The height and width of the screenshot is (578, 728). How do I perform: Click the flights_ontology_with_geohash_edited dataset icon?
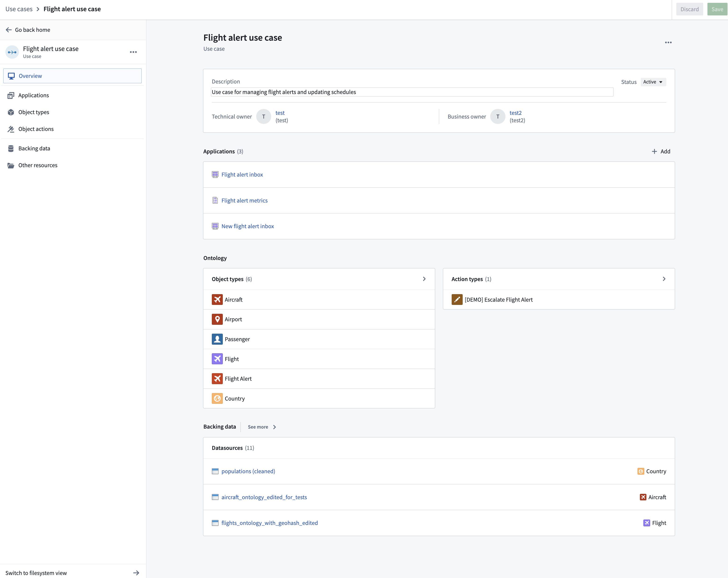click(215, 523)
